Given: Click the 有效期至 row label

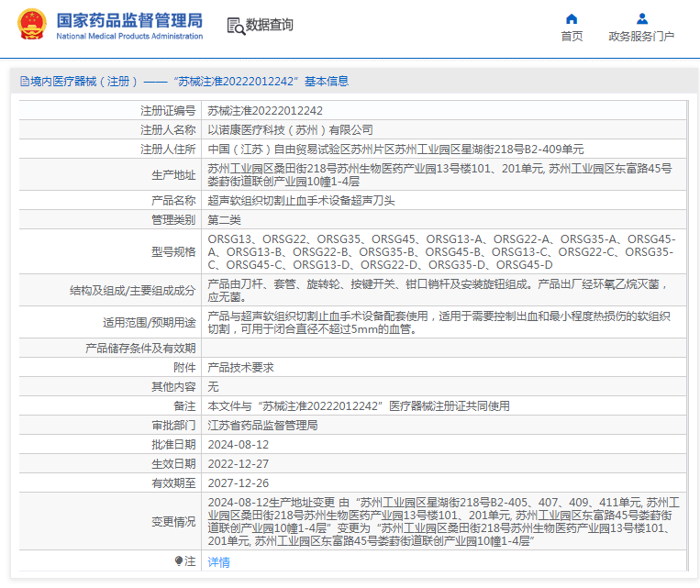Looking at the screenshot, I should pos(173,483).
